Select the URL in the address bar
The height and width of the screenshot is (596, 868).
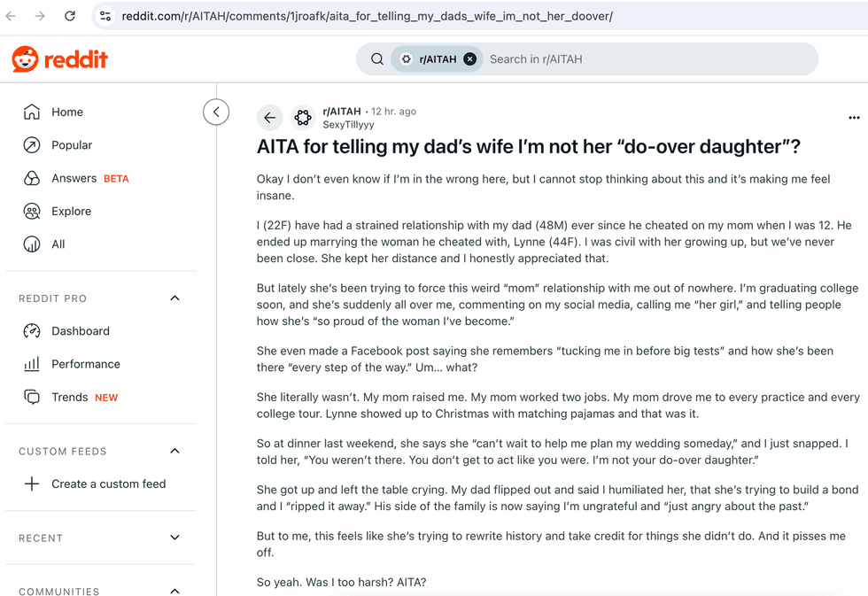pyautogui.click(x=367, y=16)
